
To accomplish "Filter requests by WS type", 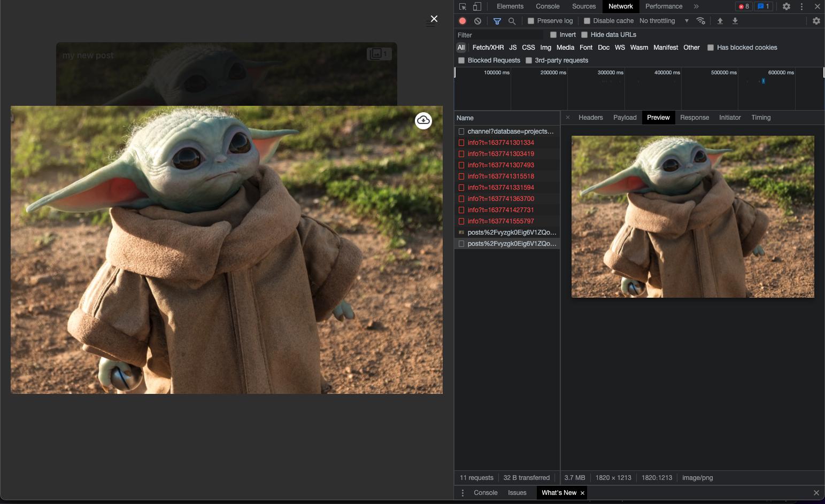I will tap(620, 48).
